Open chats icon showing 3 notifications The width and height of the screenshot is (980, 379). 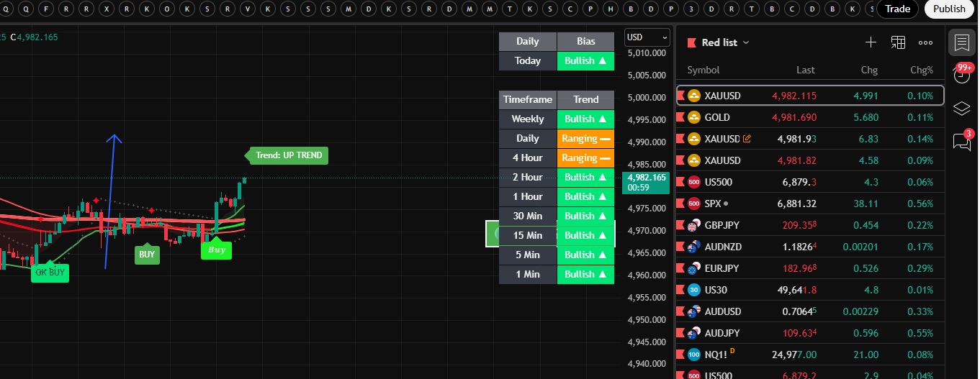[961, 141]
